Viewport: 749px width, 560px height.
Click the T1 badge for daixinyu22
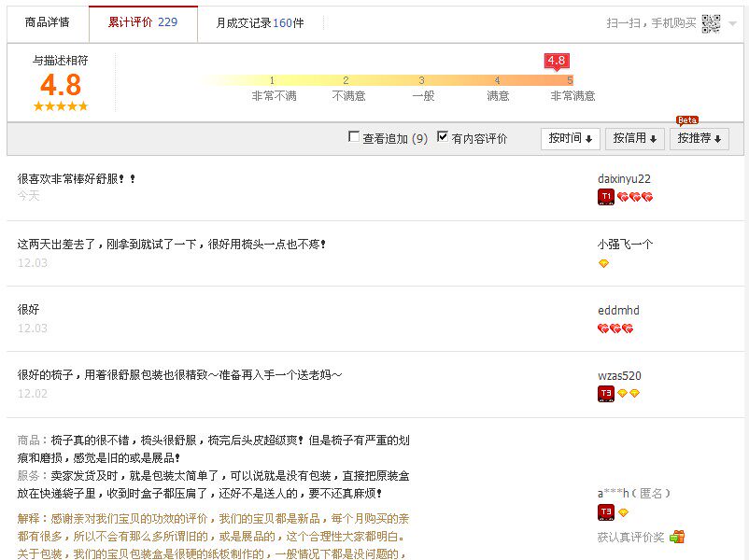pyautogui.click(x=606, y=197)
